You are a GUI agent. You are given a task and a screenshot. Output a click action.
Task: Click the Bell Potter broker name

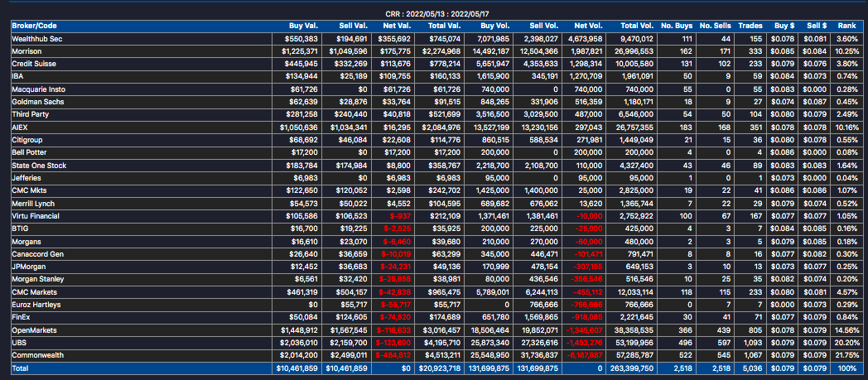coord(28,152)
